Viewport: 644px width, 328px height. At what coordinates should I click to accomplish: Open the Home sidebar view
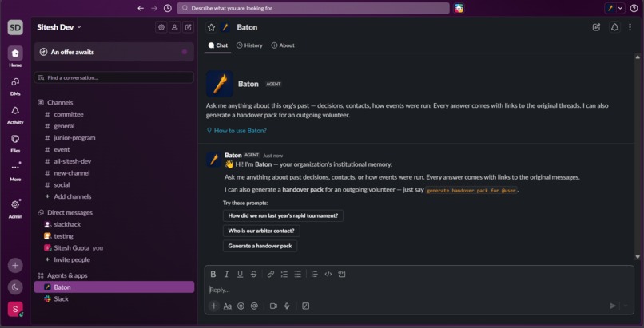click(x=15, y=57)
